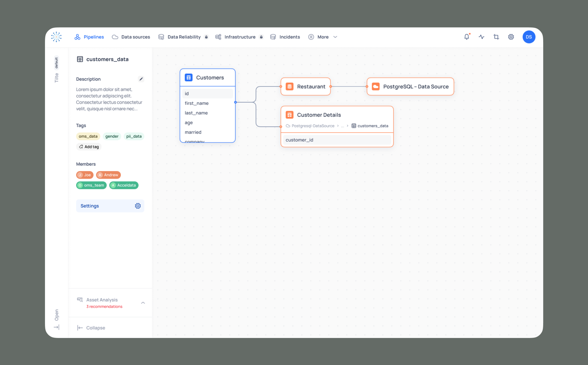Select the oms_data tag

click(x=88, y=136)
